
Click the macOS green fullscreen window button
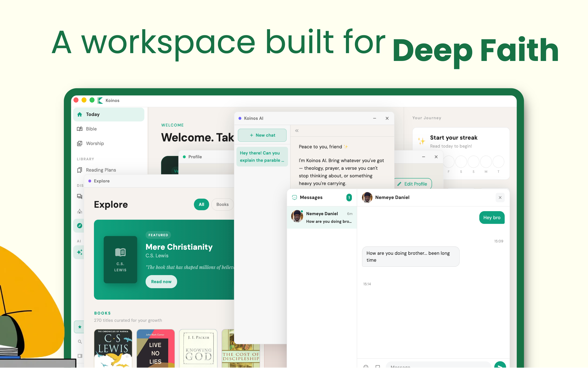(92, 100)
